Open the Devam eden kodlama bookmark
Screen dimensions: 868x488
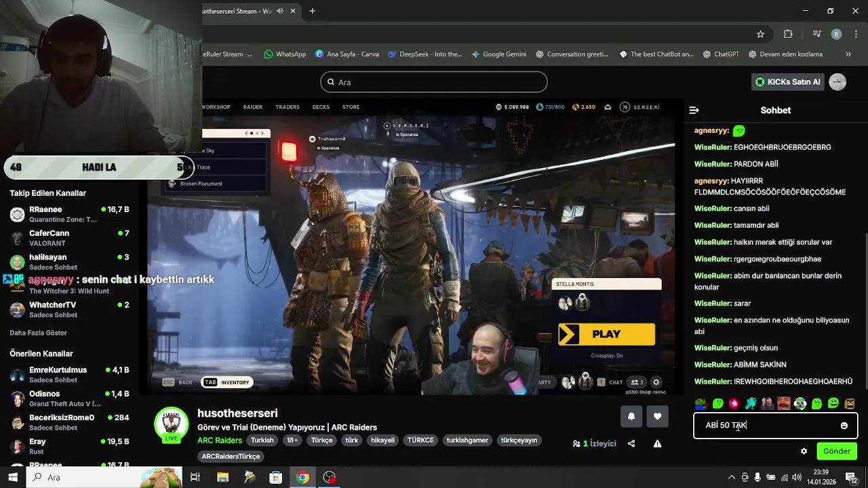[x=785, y=54]
